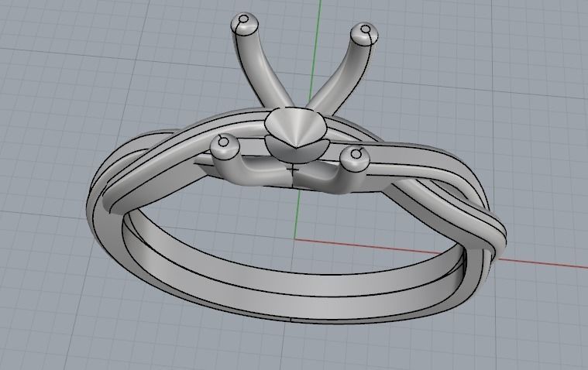This screenshot has width=588, height=370.
Task: Select the back-left prong's curved stem
Action: click(263, 71)
